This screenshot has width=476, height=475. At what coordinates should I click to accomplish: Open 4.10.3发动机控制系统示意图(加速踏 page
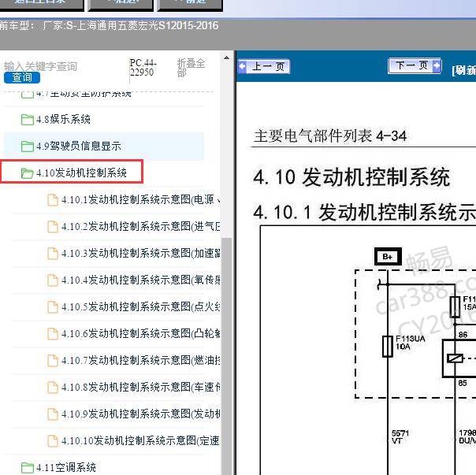coord(141,253)
